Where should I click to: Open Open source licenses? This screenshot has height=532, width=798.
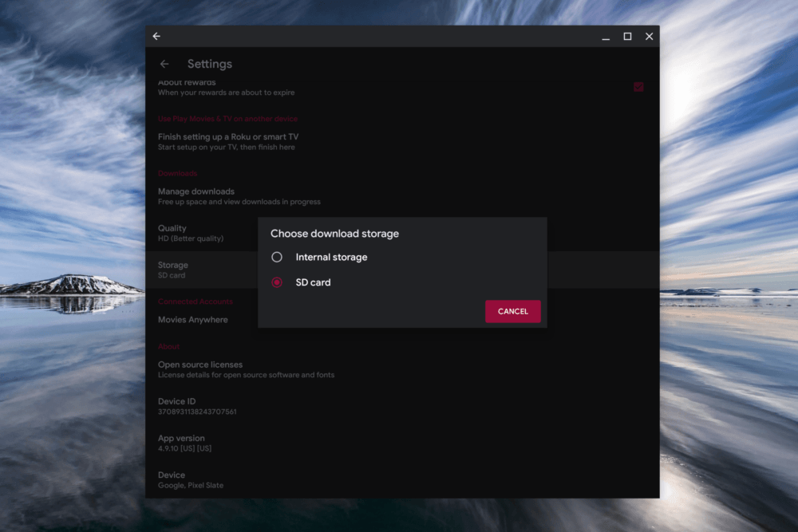(402, 369)
